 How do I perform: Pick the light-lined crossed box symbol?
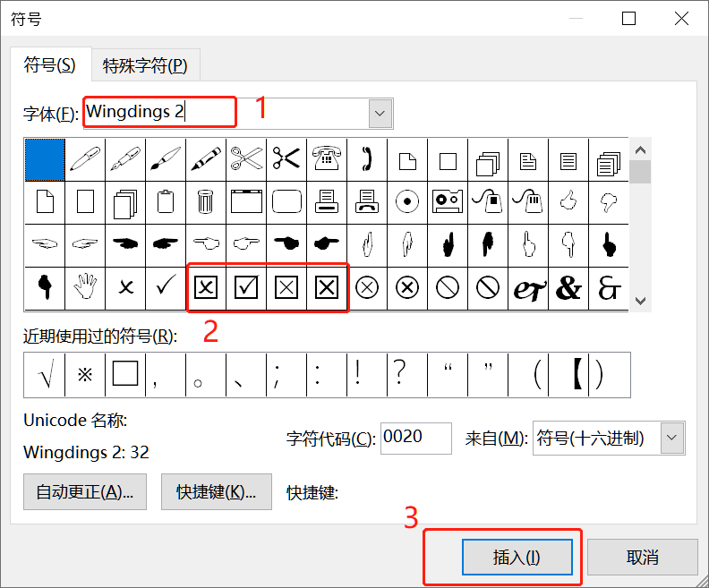point(286,288)
